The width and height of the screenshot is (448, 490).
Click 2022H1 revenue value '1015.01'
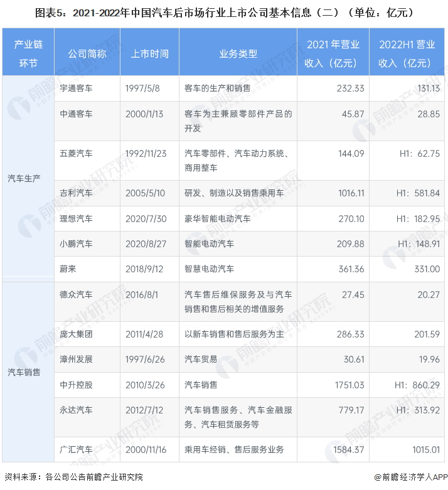tap(426, 450)
